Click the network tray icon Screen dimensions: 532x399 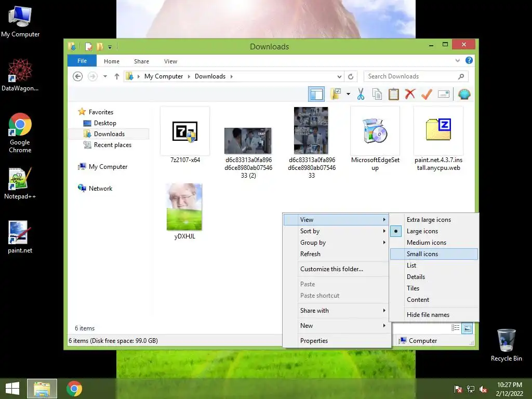pyautogui.click(x=471, y=389)
